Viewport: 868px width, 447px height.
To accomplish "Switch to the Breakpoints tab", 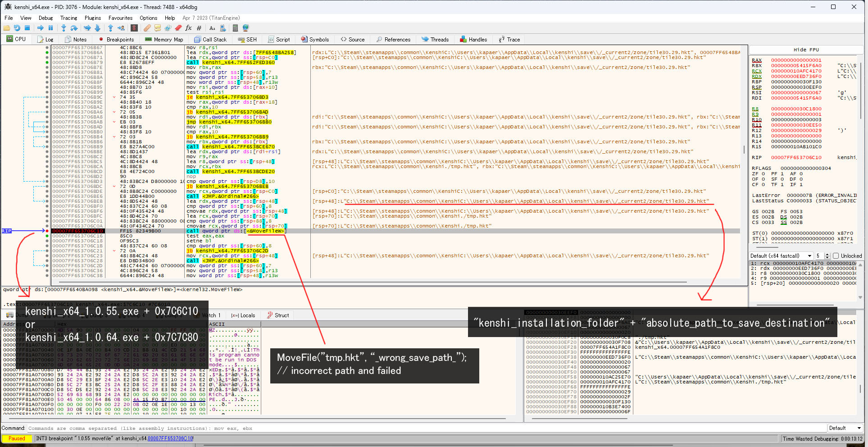I will pos(117,40).
